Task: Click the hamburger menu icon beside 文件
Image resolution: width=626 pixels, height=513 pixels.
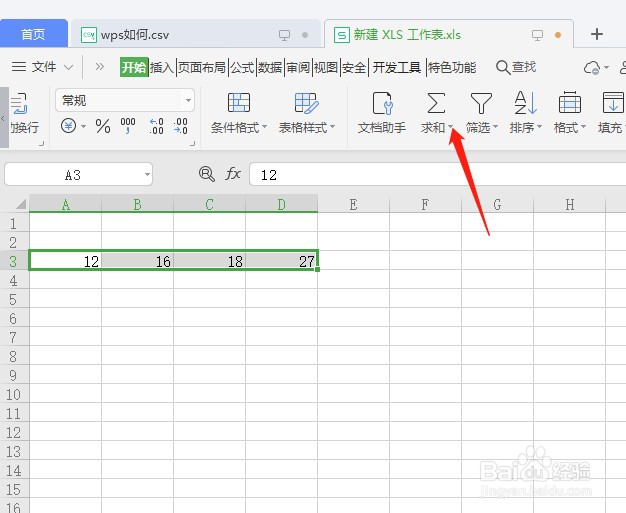Action: (x=19, y=67)
